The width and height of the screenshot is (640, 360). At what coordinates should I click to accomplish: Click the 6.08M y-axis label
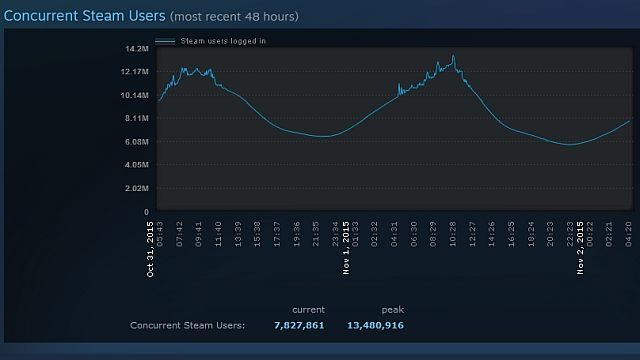[x=137, y=142]
